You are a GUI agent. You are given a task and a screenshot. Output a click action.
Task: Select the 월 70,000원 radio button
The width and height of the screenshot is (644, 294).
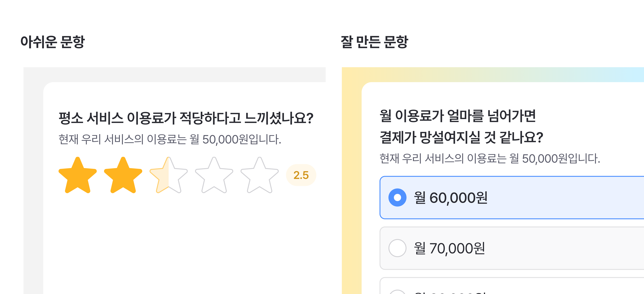coord(397,249)
